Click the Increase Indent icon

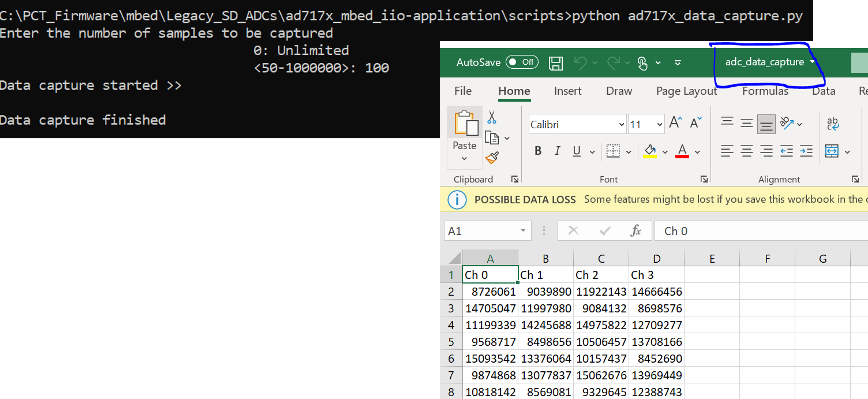(x=806, y=151)
